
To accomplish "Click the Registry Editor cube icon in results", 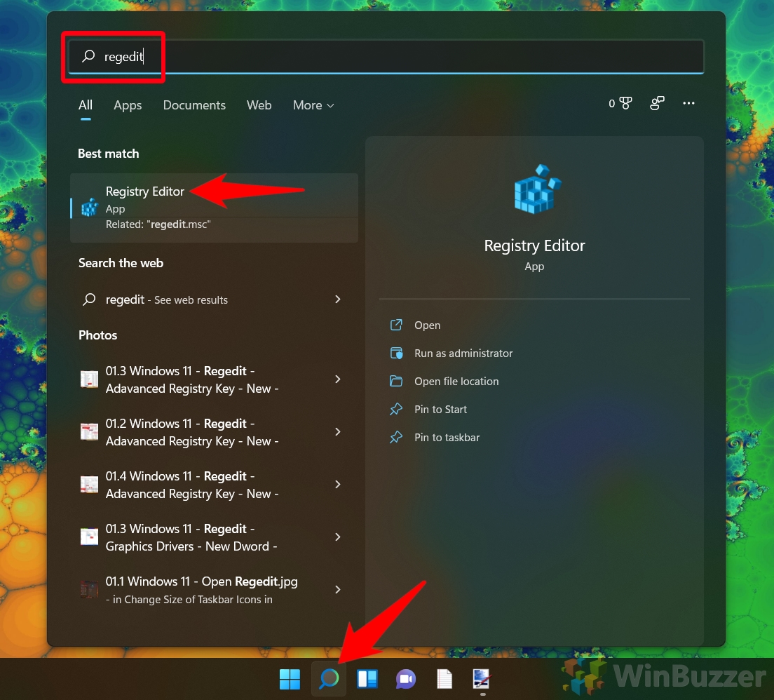I will (89, 207).
